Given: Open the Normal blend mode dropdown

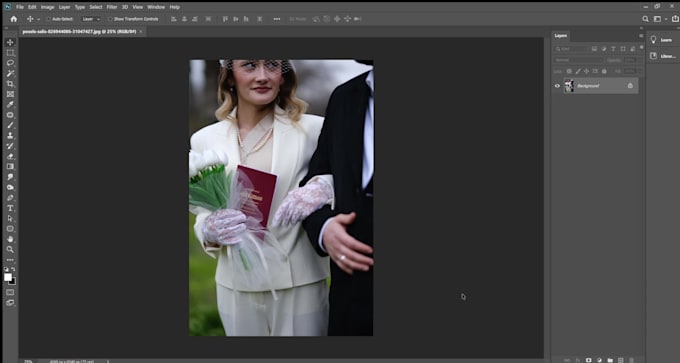Looking at the screenshot, I should coord(579,60).
